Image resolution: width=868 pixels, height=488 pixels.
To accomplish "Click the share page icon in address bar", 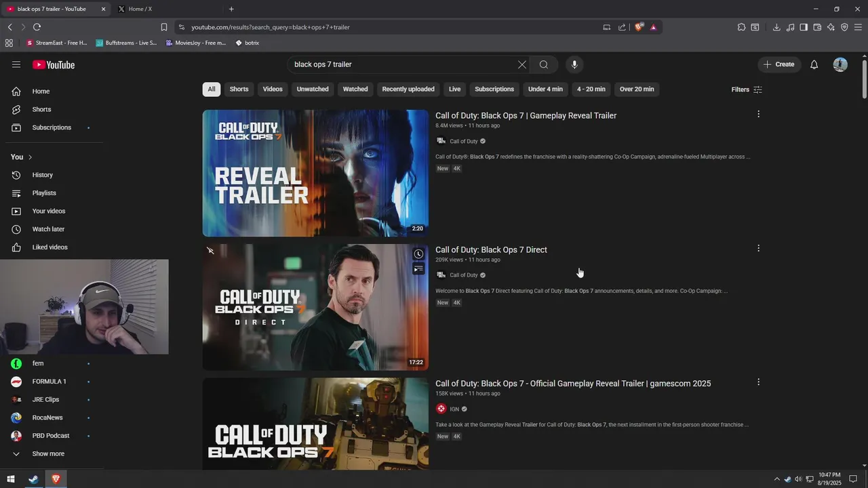I will pos(622,27).
